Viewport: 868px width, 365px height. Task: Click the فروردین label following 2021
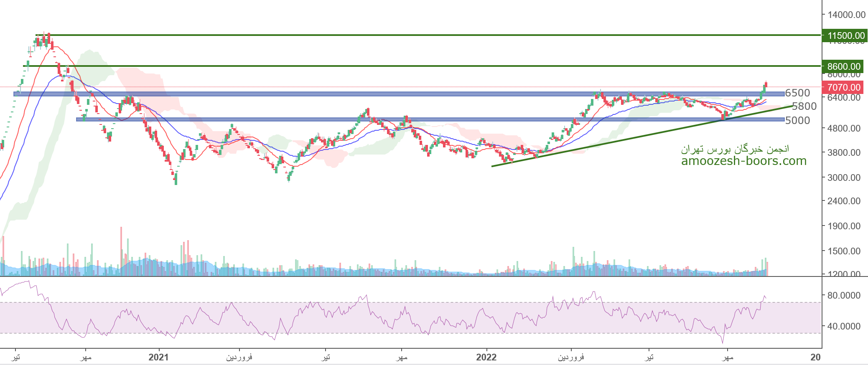tap(239, 357)
